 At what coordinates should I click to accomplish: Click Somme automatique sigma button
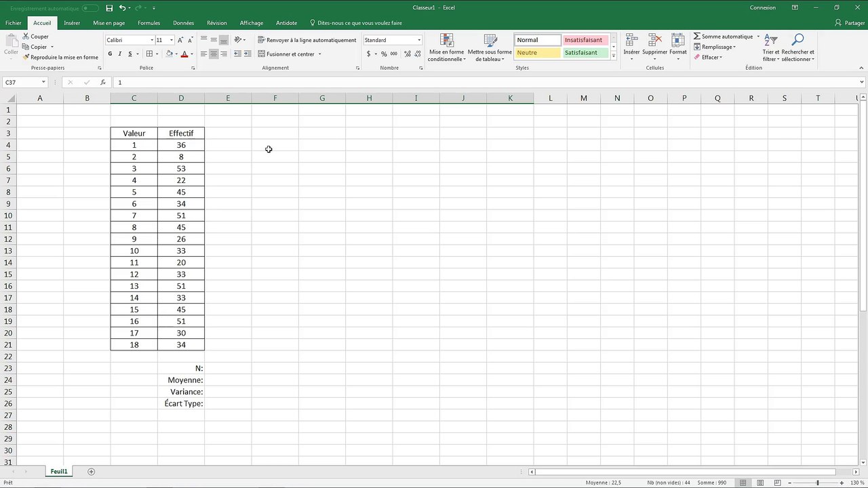tap(723, 37)
